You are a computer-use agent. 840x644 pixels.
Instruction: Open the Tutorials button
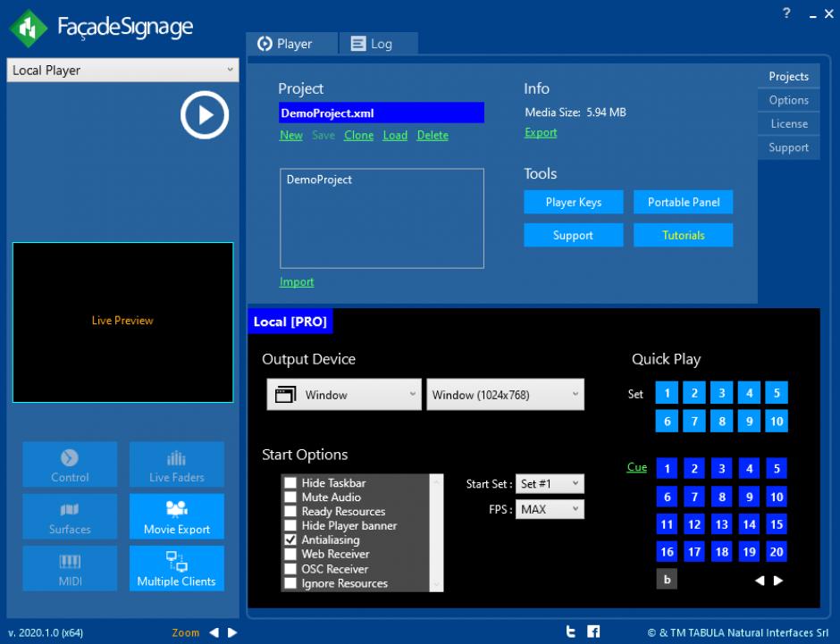(683, 235)
